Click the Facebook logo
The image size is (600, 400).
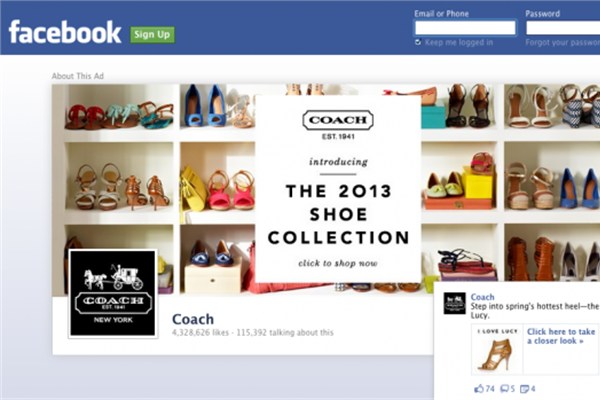65,32
